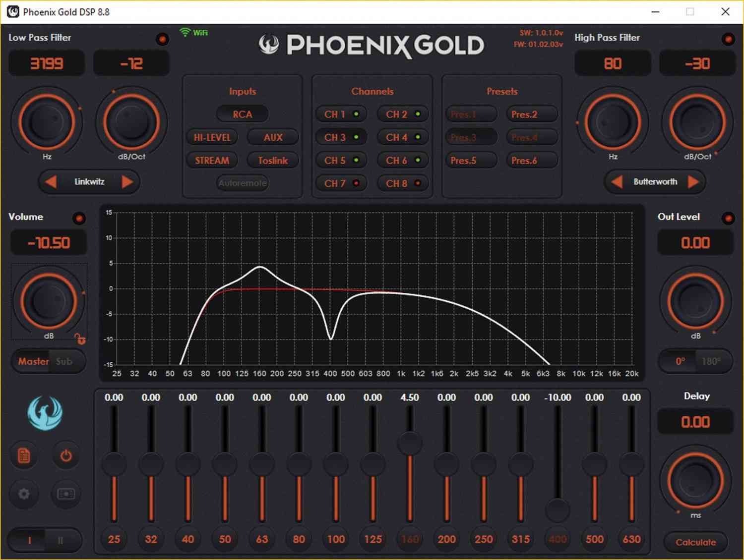Click the Low Pass Filter indicator light
744x560 pixels.
[x=162, y=39]
